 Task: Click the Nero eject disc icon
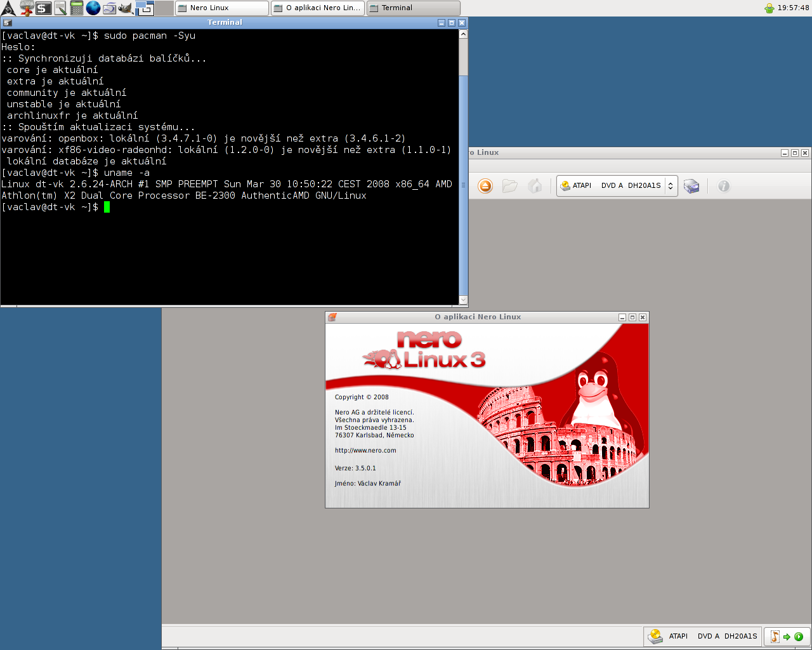(485, 186)
